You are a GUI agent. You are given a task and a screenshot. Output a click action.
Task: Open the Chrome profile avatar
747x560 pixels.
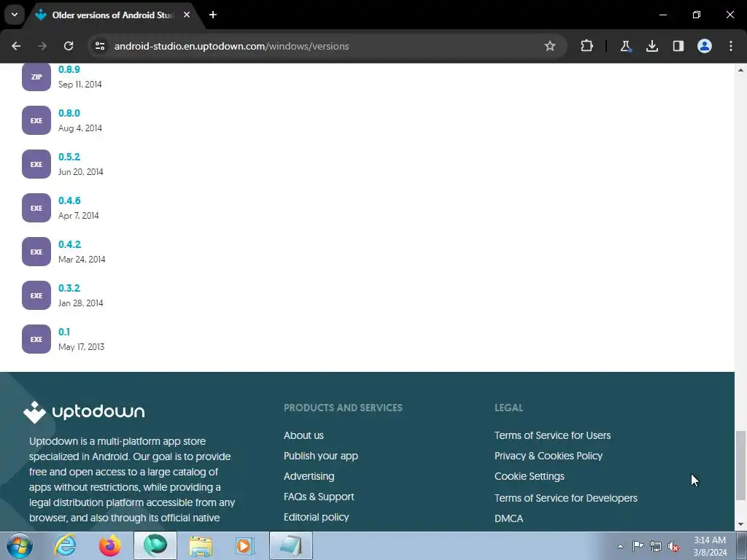705,46
